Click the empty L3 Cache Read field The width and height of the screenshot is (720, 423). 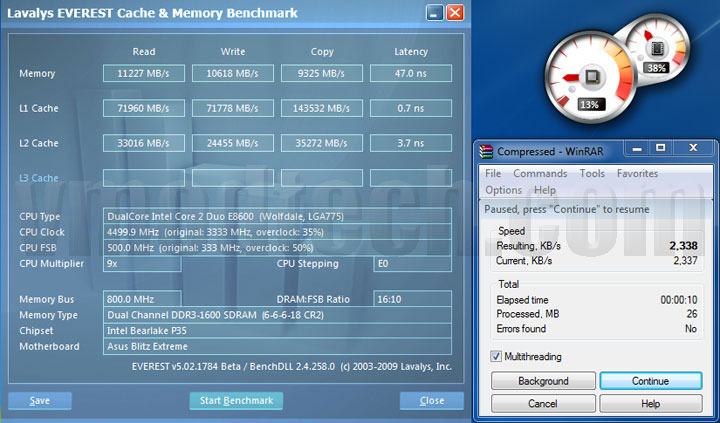144,178
